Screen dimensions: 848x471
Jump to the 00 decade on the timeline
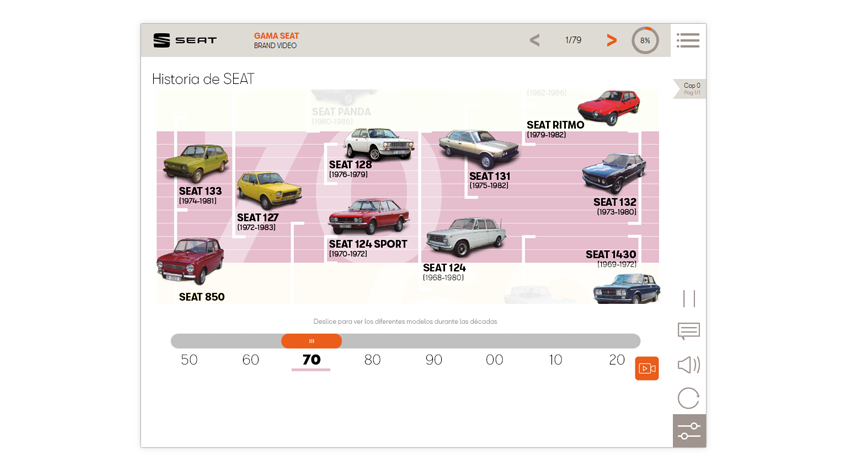click(x=494, y=360)
